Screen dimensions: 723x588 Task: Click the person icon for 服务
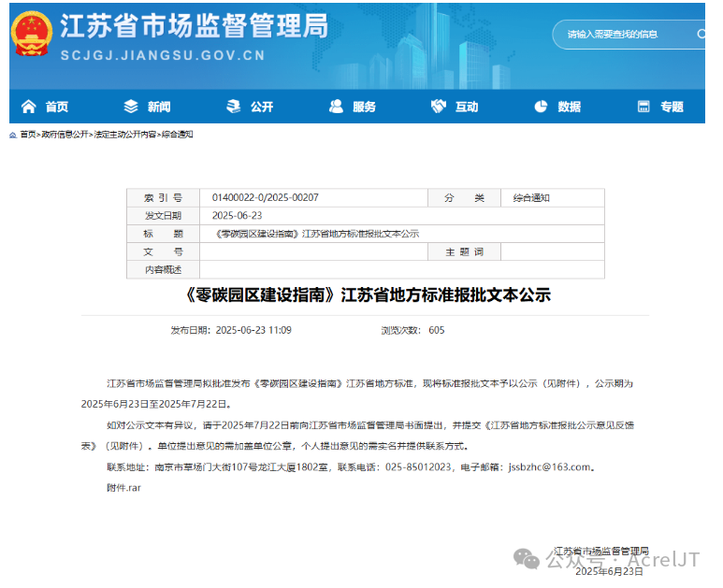[x=336, y=107]
